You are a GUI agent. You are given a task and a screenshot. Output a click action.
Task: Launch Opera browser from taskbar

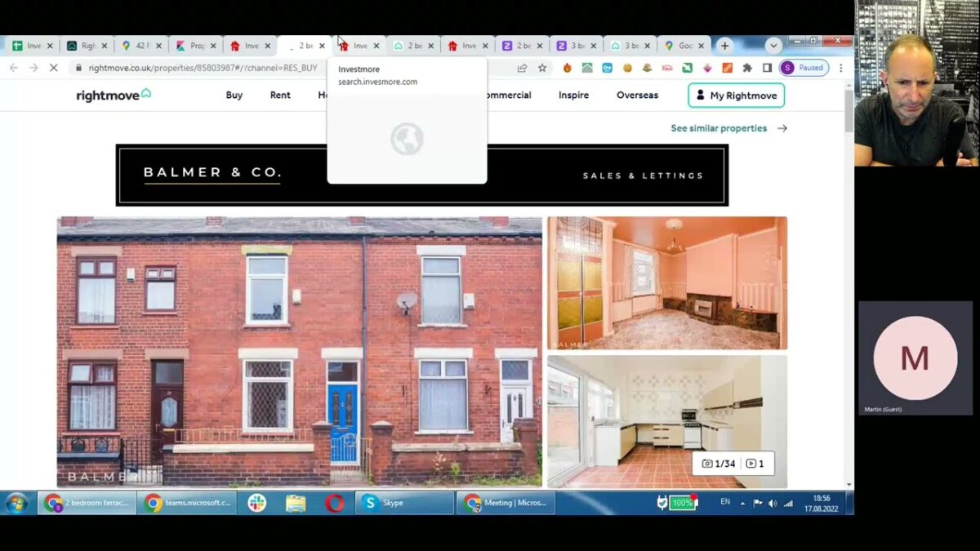tap(334, 503)
